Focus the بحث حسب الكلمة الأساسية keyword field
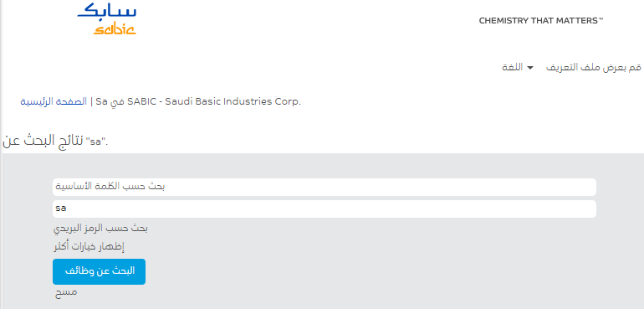 click(324, 188)
